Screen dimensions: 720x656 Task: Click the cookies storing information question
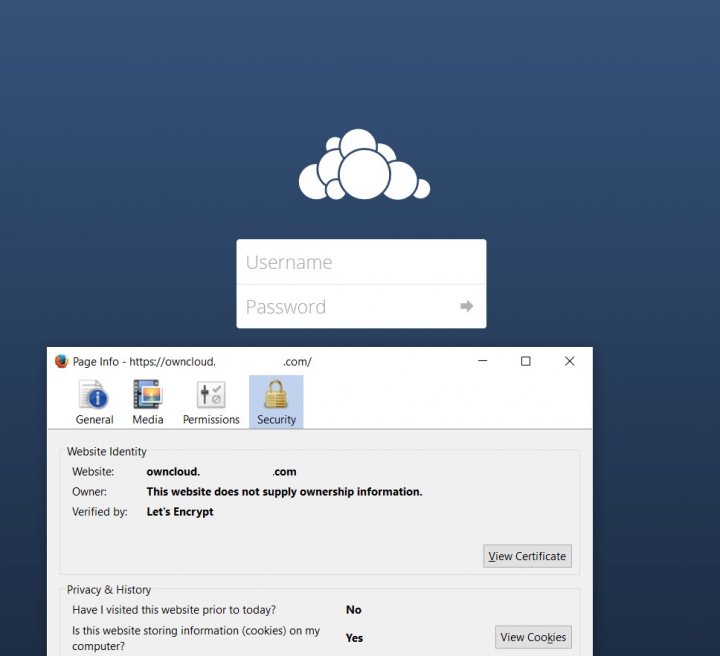pyautogui.click(x=196, y=638)
